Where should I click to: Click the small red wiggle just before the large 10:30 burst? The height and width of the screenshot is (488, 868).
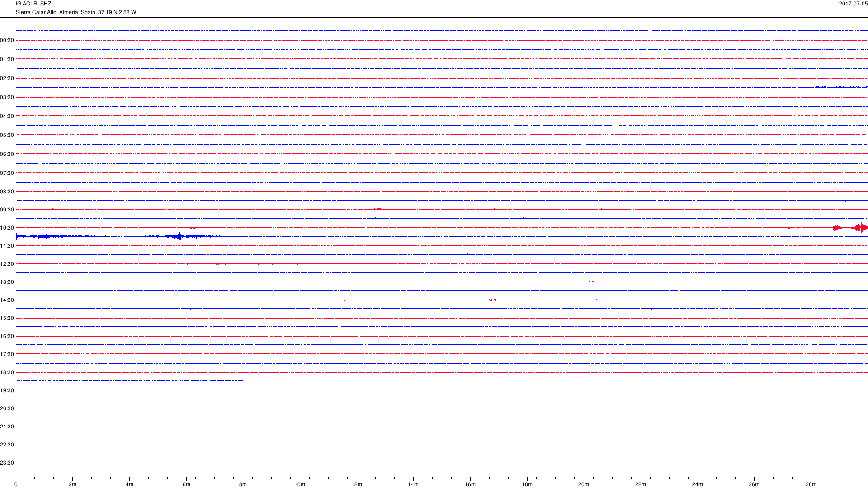click(836, 228)
